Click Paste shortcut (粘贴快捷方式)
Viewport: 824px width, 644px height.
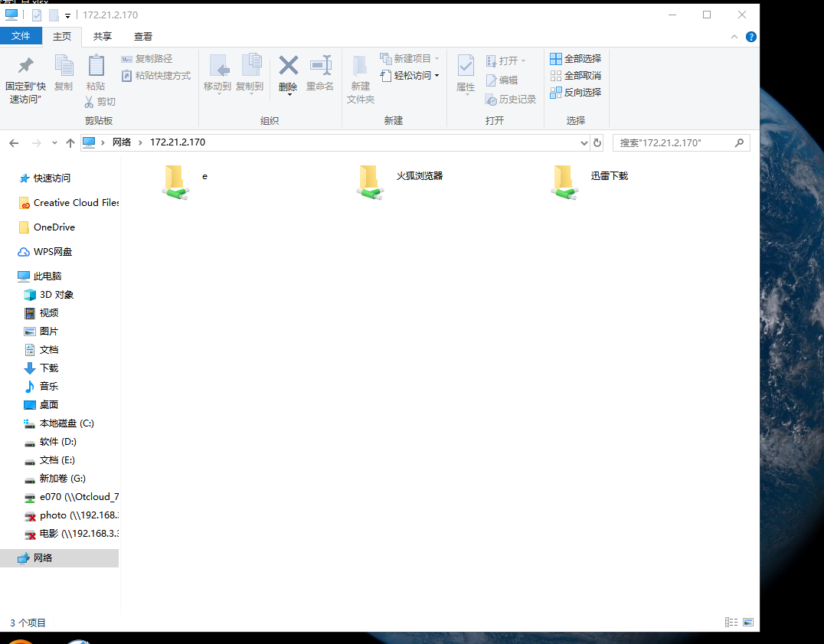[156, 76]
